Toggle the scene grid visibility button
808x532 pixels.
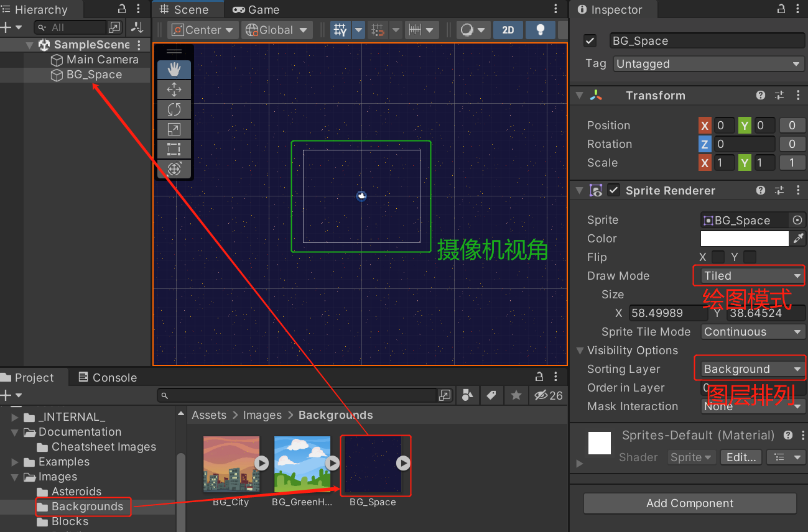340,30
